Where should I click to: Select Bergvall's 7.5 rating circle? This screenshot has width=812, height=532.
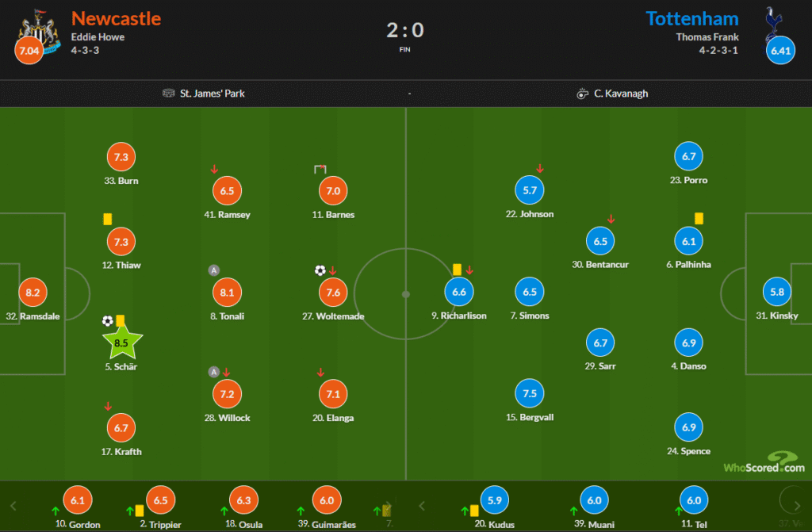coord(530,394)
